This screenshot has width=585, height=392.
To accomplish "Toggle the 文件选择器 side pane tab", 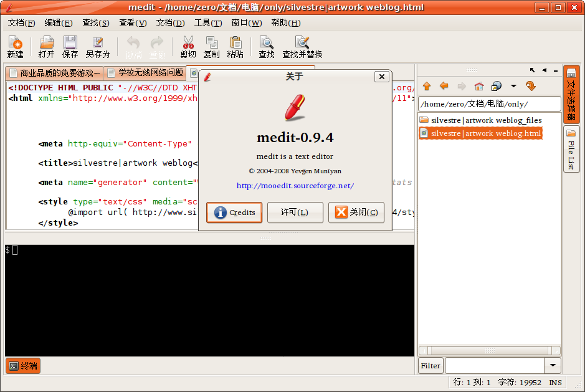I will [x=571, y=95].
